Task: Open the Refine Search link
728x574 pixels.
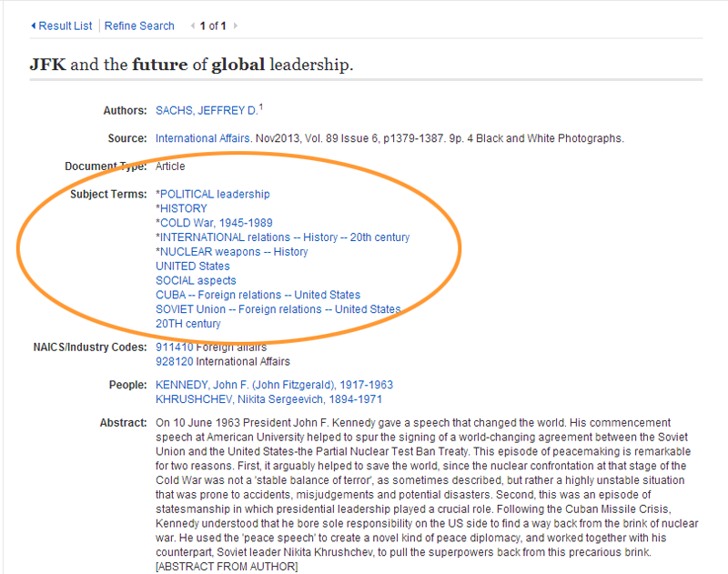Action: click(139, 26)
